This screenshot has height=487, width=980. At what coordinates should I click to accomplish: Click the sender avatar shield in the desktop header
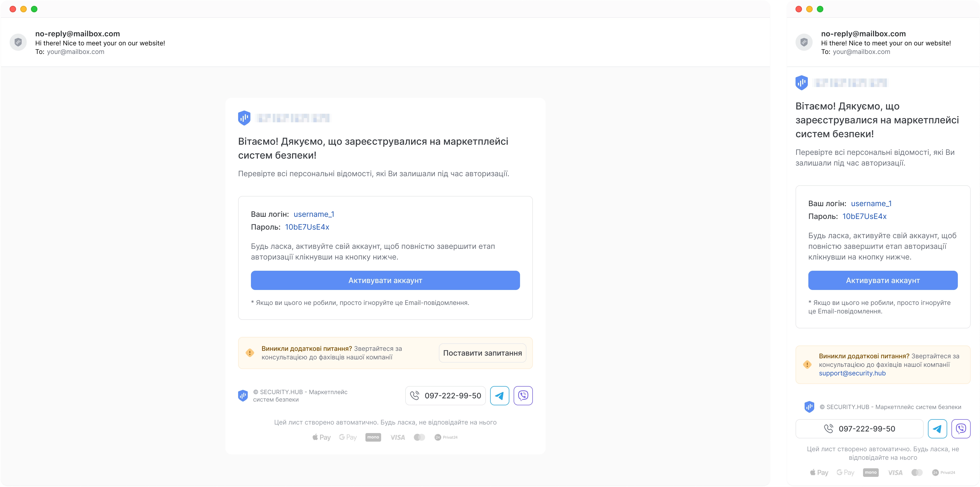[18, 42]
